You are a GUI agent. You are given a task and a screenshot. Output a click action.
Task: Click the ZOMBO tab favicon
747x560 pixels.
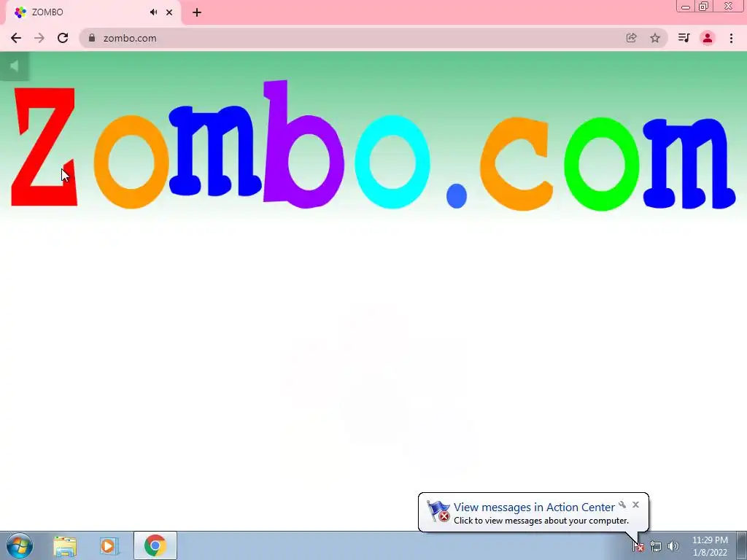(x=20, y=12)
